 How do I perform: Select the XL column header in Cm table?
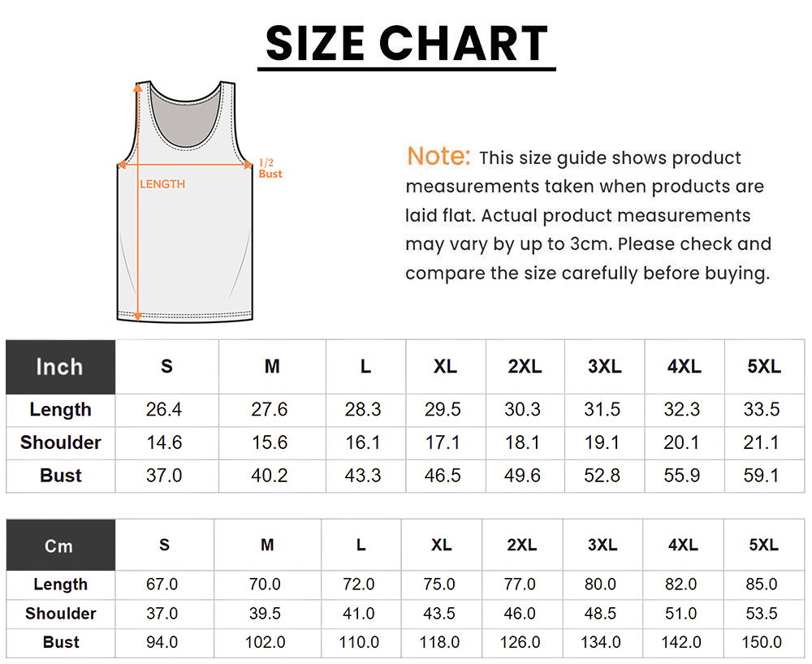(x=441, y=545)
